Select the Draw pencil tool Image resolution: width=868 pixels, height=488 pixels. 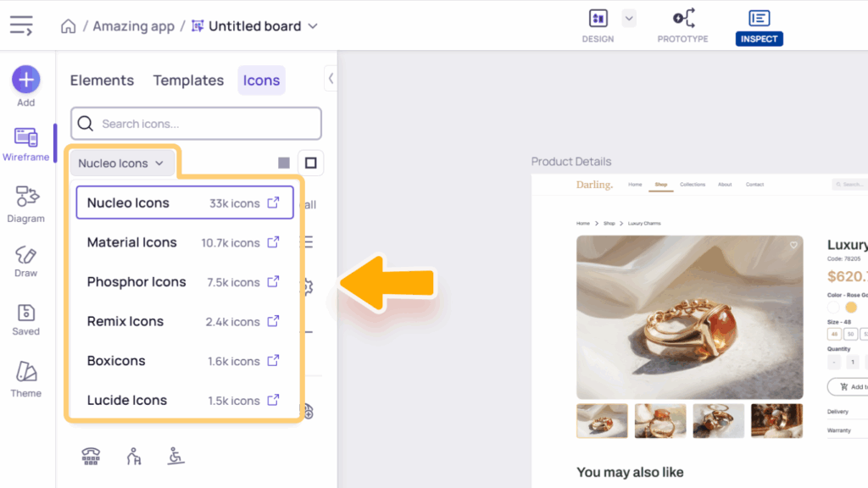(x=25, y=261)
